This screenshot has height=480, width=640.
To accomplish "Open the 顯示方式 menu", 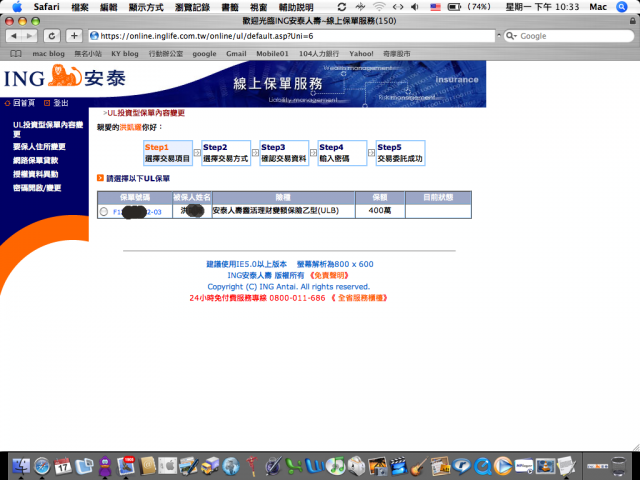I will point(146,7).
